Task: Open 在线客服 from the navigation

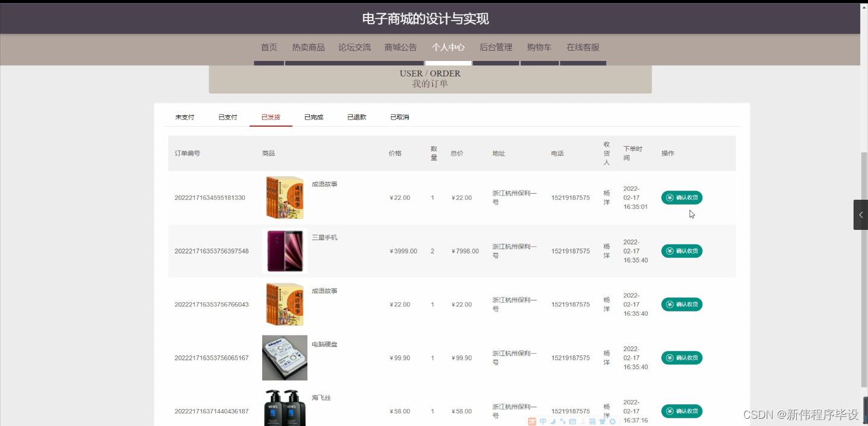Action: (583, 47)
